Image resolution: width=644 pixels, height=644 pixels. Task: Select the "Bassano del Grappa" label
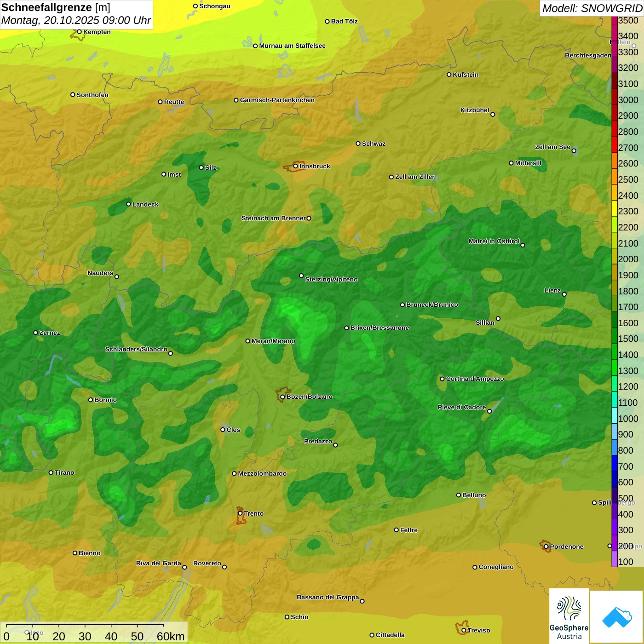point(328,597)
